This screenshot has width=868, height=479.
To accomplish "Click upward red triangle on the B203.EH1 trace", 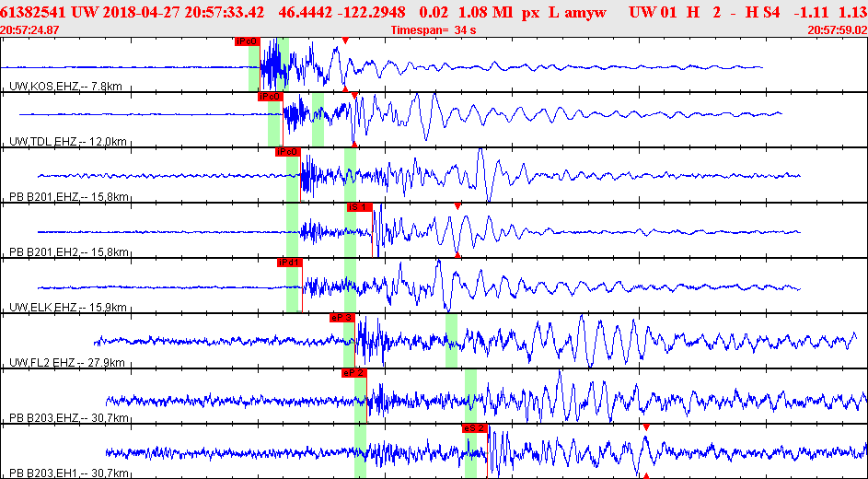I will (646, 475).
